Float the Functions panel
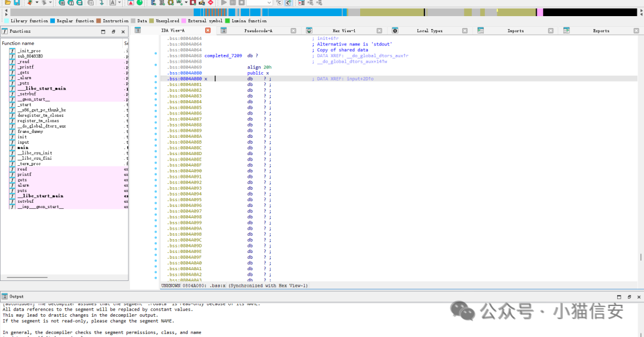644x337 pixels. pos(113,31)
